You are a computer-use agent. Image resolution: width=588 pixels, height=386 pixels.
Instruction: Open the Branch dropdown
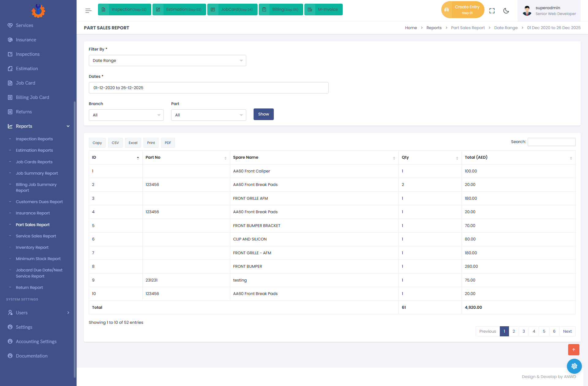[126, 115]
